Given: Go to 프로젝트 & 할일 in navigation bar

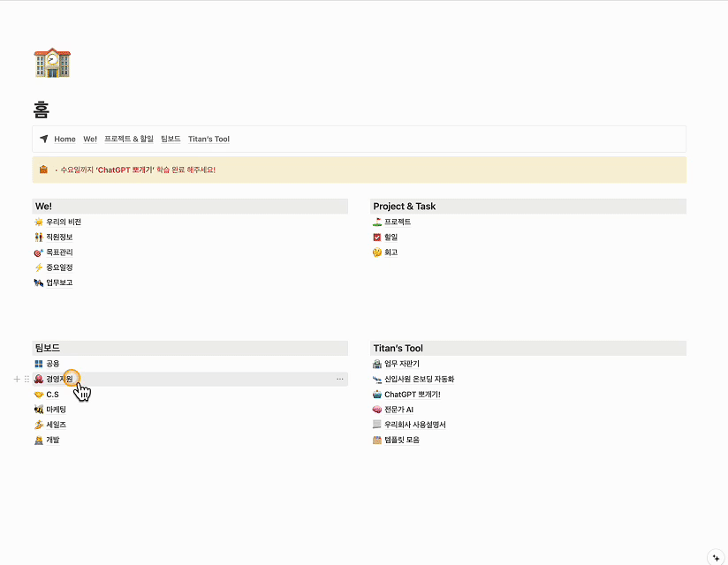Looking at the screenshot, I should (129, 139).
